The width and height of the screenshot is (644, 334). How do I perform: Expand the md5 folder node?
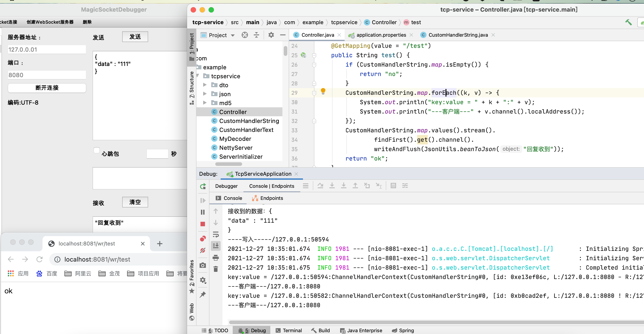coord(205,103)
